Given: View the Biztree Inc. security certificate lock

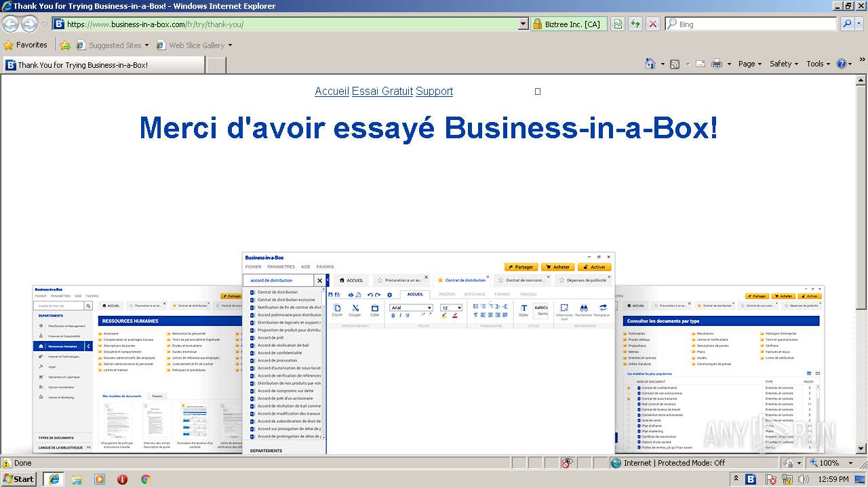Looking at the screenshot, I should (x=568, y=24).
